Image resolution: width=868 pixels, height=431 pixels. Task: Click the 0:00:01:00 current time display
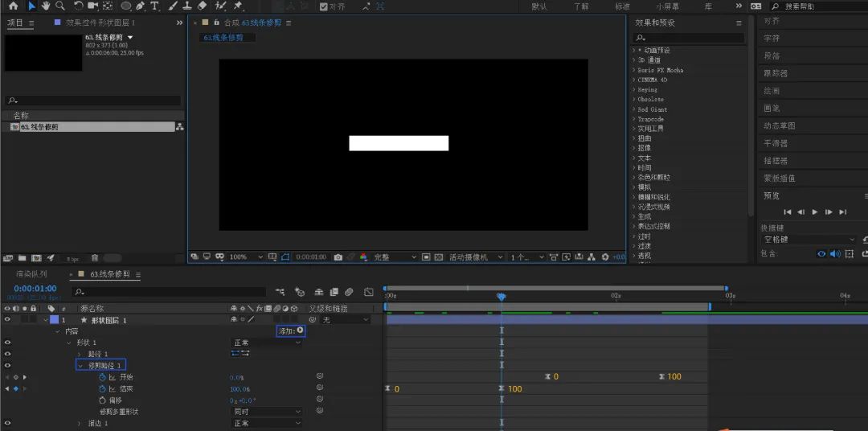[35, 289]
